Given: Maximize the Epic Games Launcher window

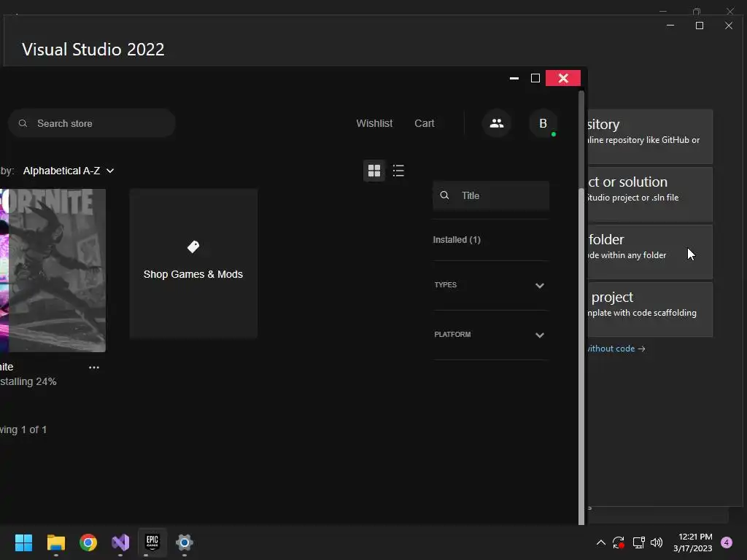Looking at the screenshot, I should (535, 78).
